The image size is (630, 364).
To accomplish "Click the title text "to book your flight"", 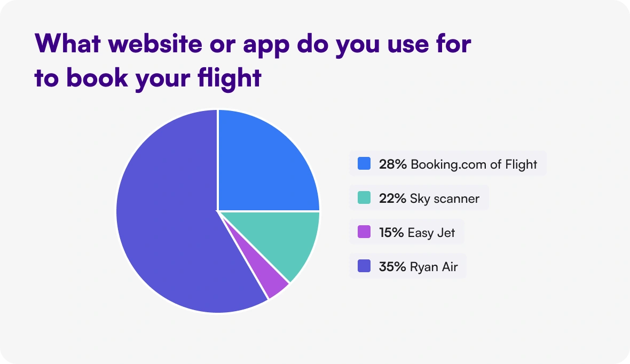I will pos(148,77).
